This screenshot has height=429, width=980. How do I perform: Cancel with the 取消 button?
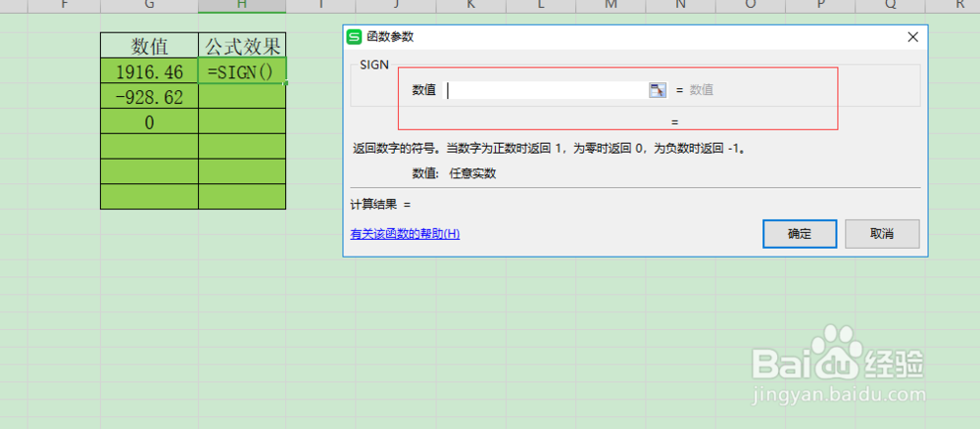click(882, 234)
